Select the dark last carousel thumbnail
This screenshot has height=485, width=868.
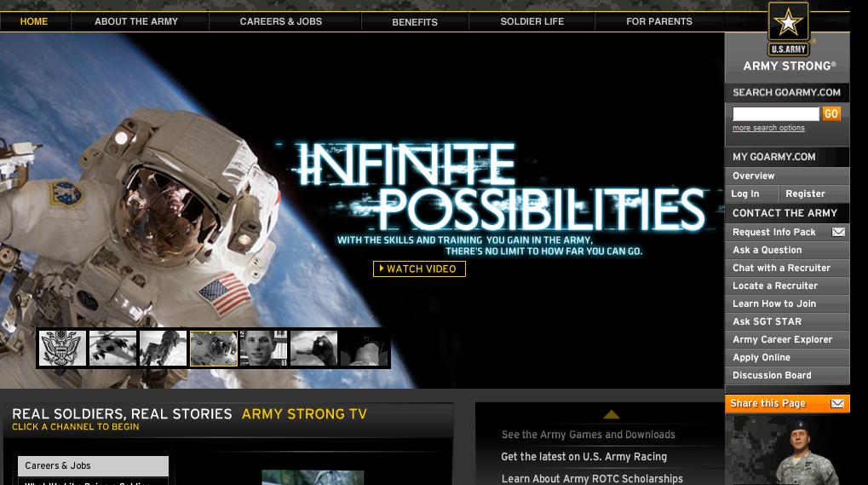pyautogui.click(x=364, y=349)
